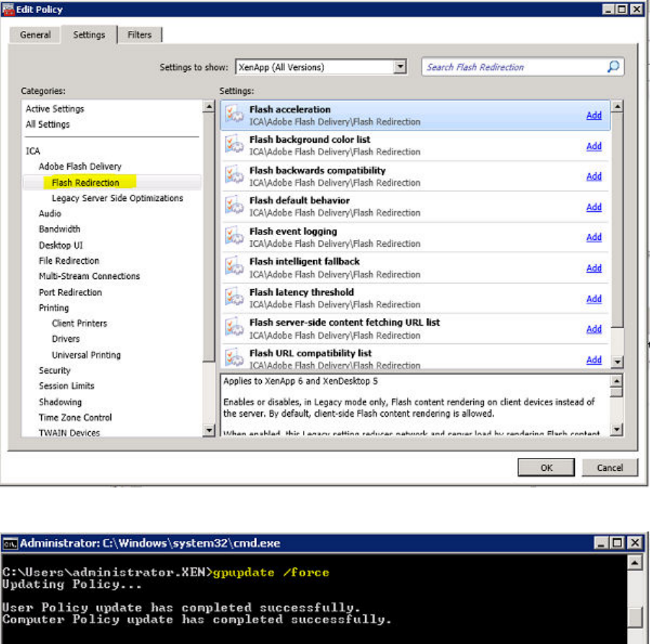The image size is (650, 644).
Task: Click the Cancel button
Action: tap(610, 467)
